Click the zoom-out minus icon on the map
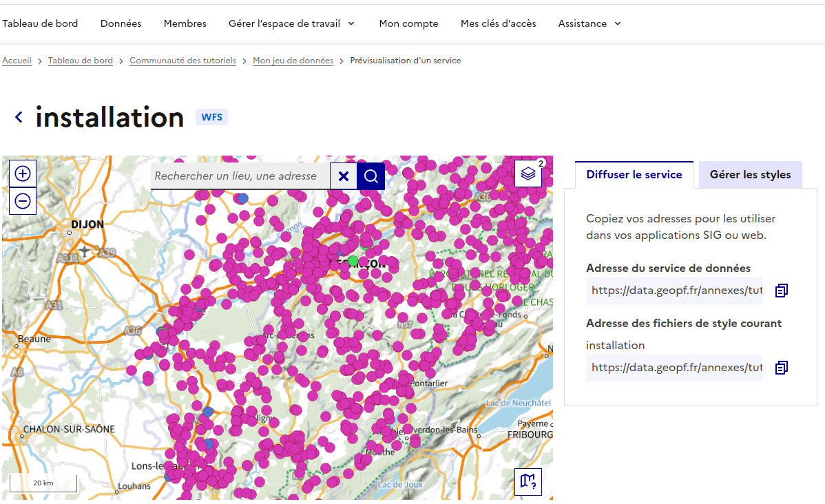This screenshot has height=504, width=825. coord(23,200)
